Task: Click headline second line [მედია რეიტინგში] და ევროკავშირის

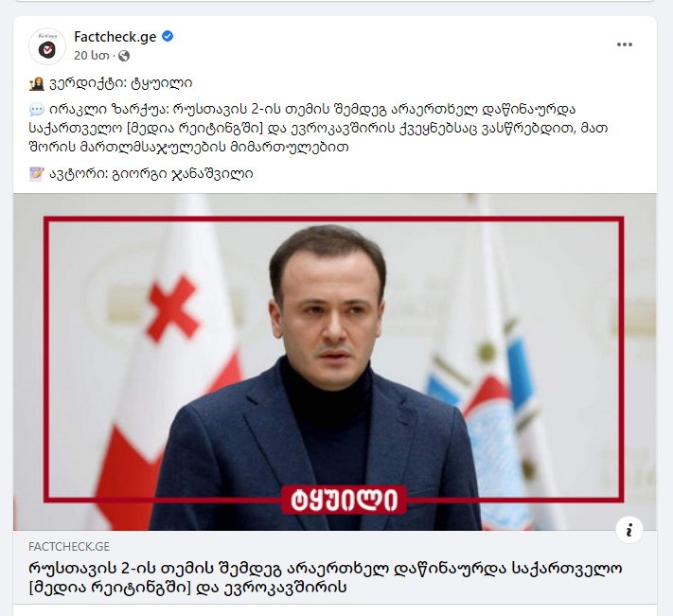Action: coord(187,588)
